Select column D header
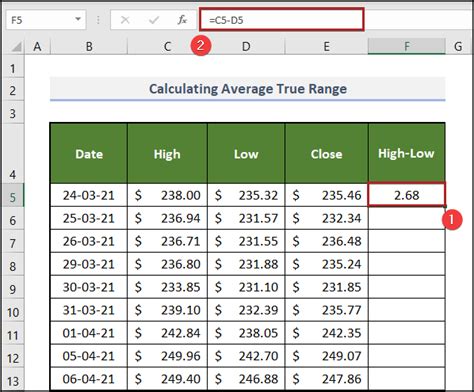Viewport: 474px width, 392px height. [246, 47]
